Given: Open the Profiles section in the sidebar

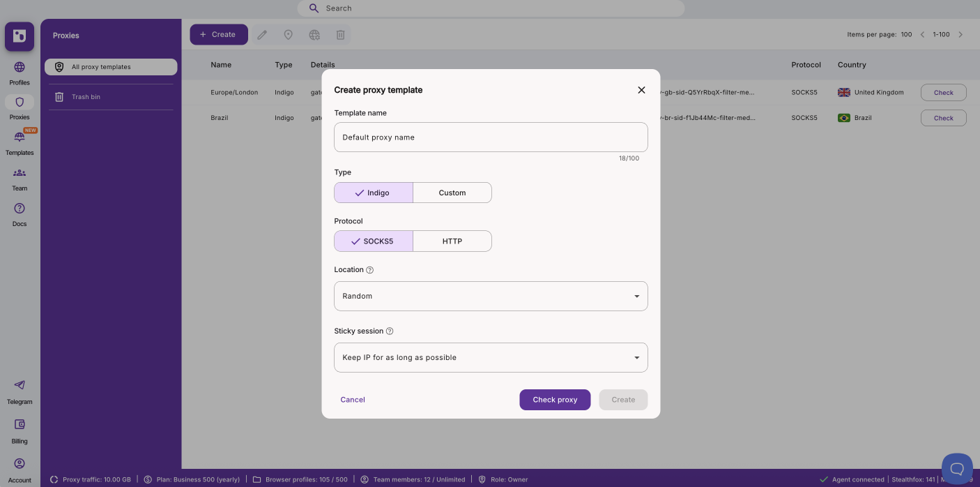Looking at the screenshot, I should pyautogui.click(x=20, y=73).
